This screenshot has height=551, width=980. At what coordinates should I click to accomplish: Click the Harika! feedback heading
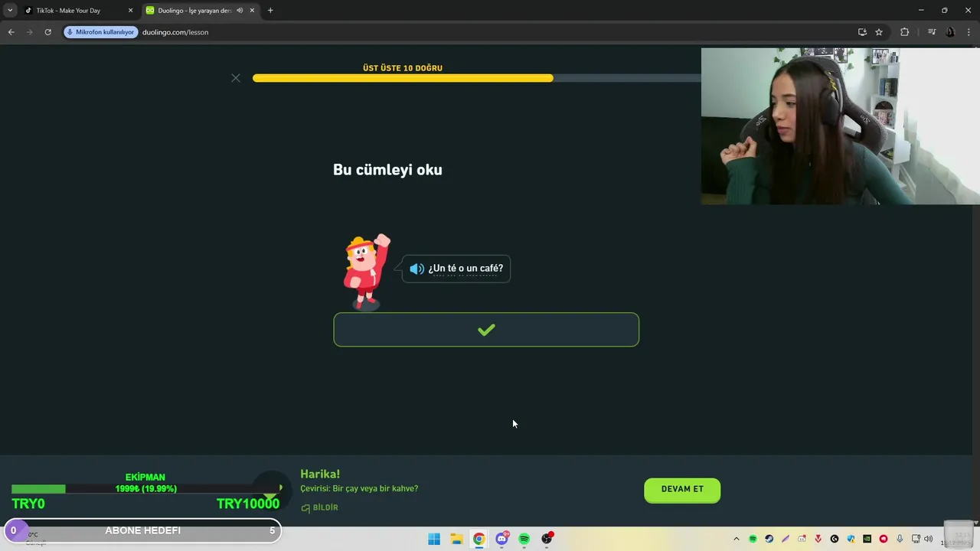tap(320, 474)
